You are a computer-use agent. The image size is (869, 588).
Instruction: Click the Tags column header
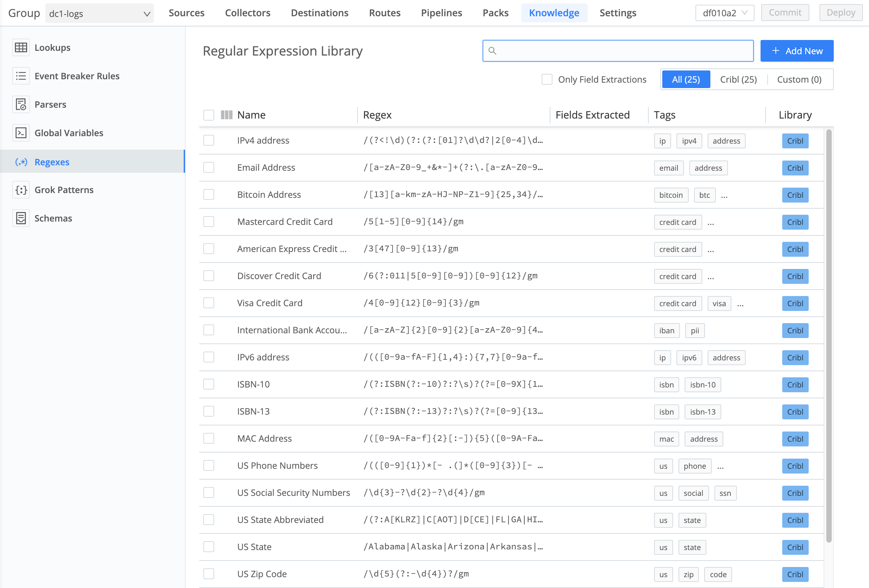coord(665,115)
